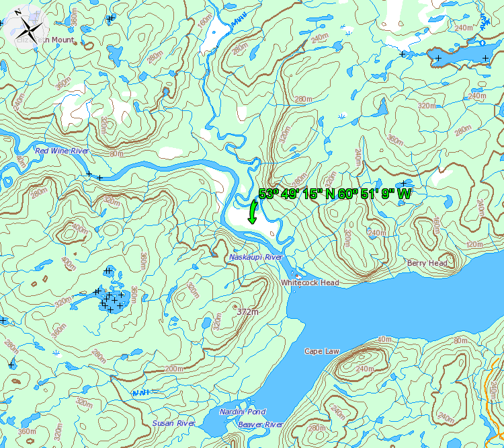Click the 200m contour label
The height and width of the screenshot is (448, 504).
[x=174, y=369]
